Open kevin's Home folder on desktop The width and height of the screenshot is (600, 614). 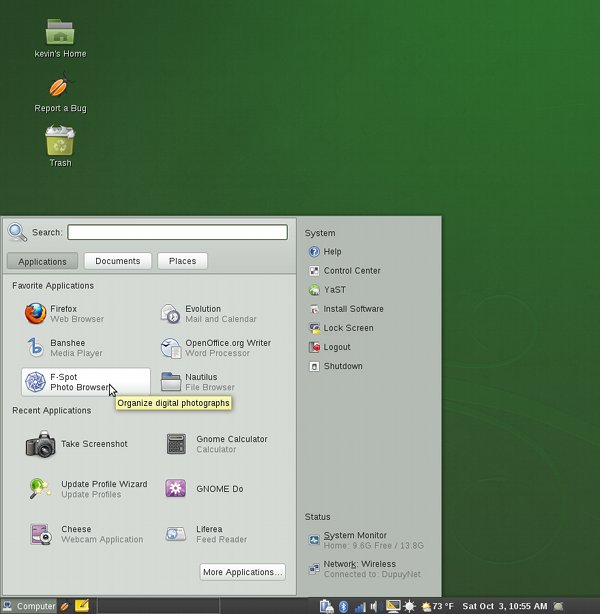pyautogui.click(x=60, y=39)
